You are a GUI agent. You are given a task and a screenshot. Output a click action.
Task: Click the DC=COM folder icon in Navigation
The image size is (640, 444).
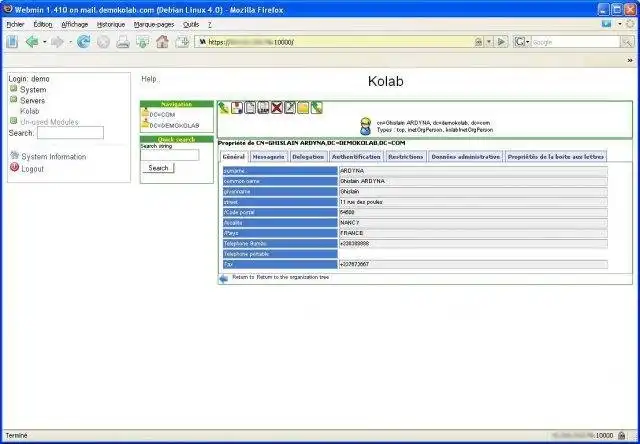coord(145,113)
